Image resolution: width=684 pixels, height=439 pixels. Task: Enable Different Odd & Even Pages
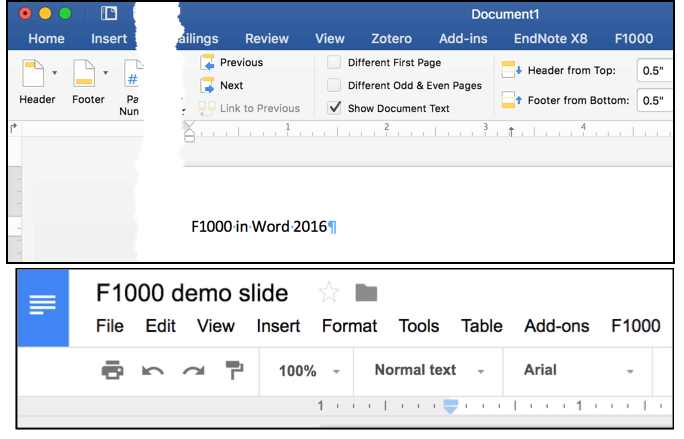(334, 85)
